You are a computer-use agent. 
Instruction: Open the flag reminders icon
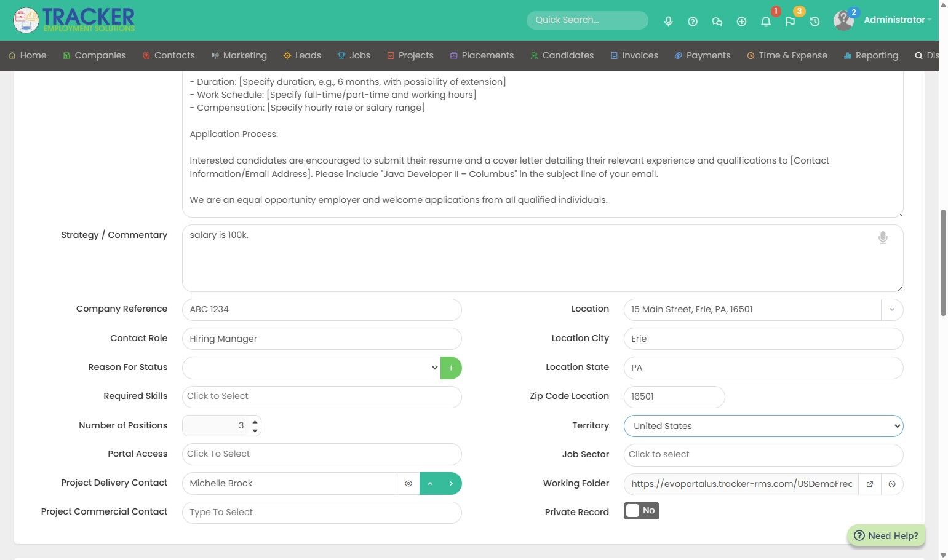click(x=791, y=21)
